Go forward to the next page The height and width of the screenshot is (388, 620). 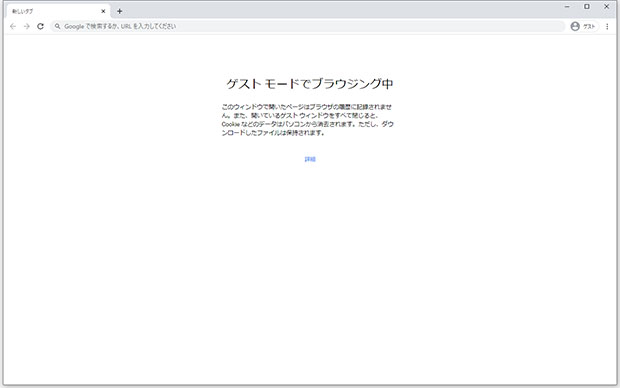click(x=27, y=26)
